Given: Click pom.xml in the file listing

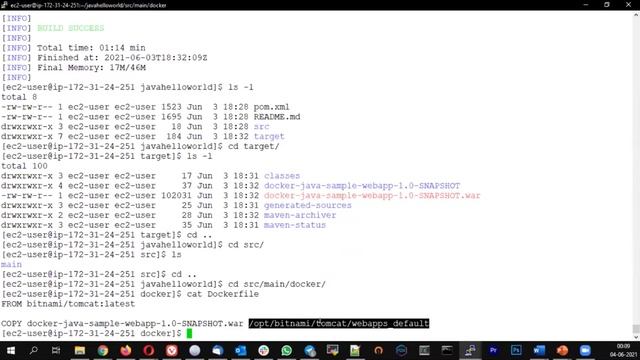Looking at the screenshot, I should pyautogui.click(x=271, y=107).
